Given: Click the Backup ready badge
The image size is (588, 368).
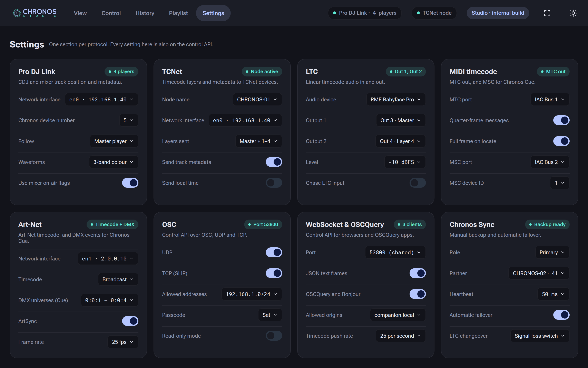Looking at the screenshot, I should click(547, 224).
